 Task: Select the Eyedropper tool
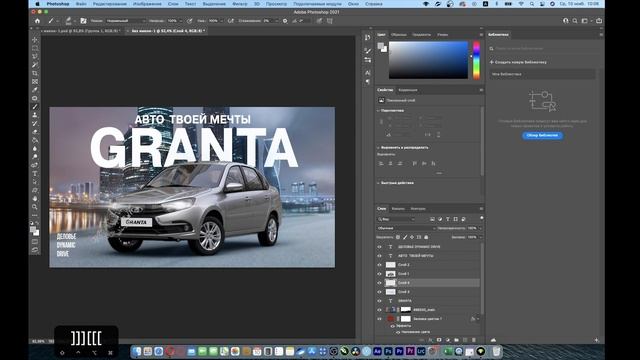(35, 90)
